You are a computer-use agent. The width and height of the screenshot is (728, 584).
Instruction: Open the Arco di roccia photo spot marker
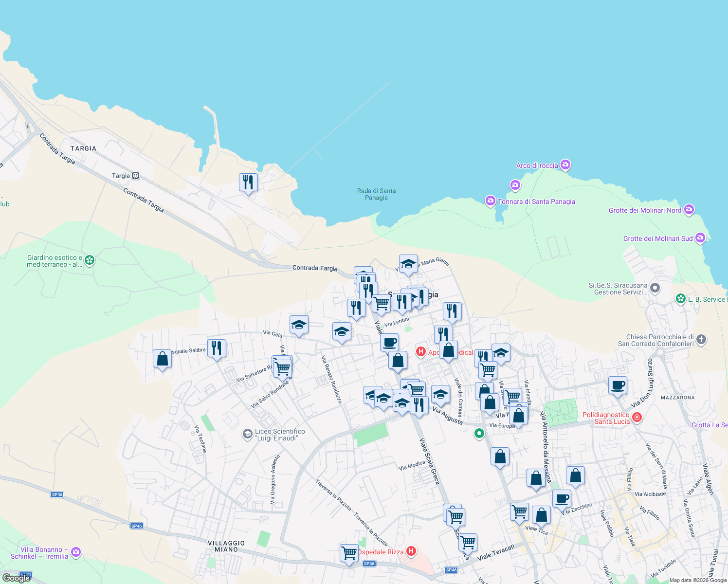click(x=565, y=165)
